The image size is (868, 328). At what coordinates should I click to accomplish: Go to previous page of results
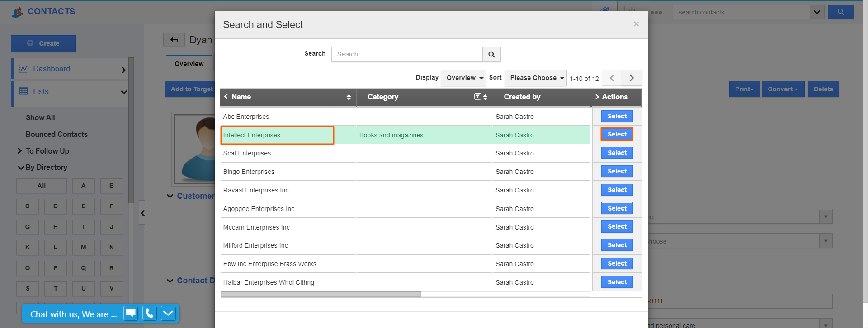click(x=612, y=78)
